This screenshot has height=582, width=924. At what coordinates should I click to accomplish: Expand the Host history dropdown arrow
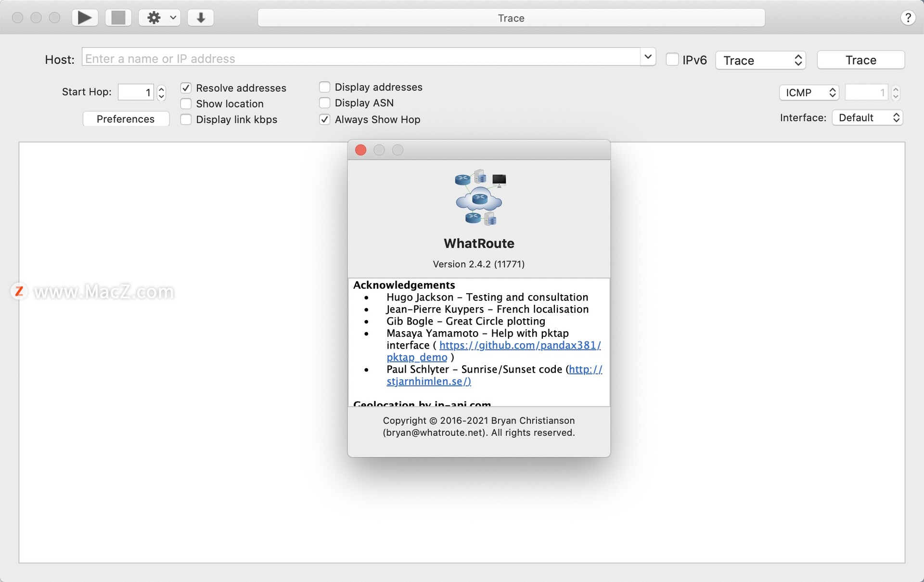coord(648,57)
